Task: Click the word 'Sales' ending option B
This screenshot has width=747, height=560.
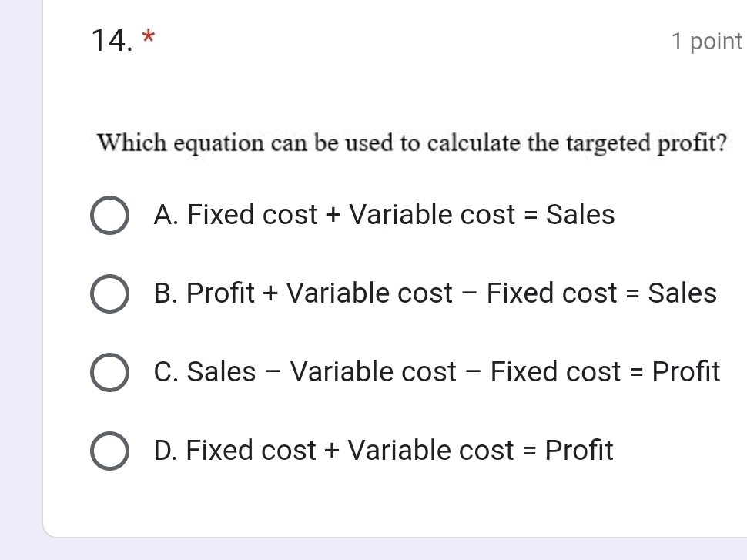Action: [682, 293]
